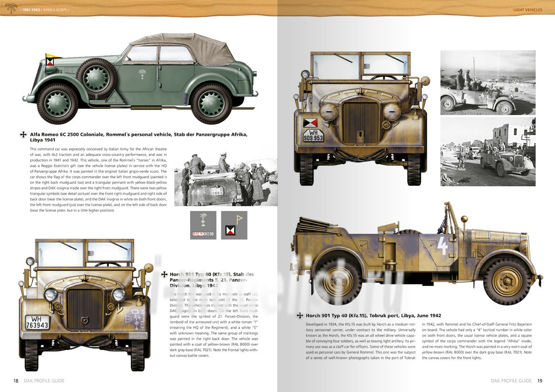Click the cross icon beside Alfa Romeo heading
This screenshot has height=392, width=555.
click(23, 135)
